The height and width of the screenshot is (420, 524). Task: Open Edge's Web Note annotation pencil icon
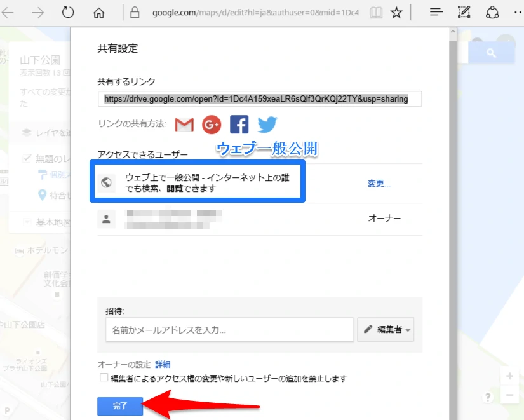tap(464, 12)
